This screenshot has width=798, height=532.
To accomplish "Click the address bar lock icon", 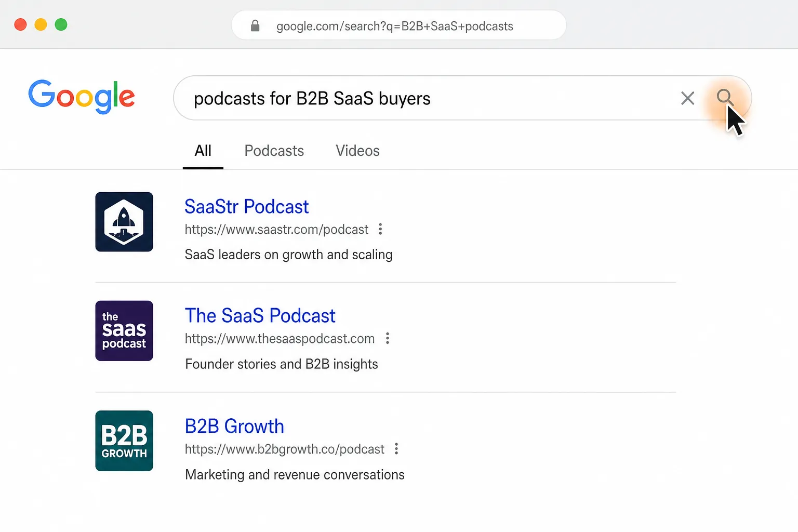I will [x=255, y=25].
